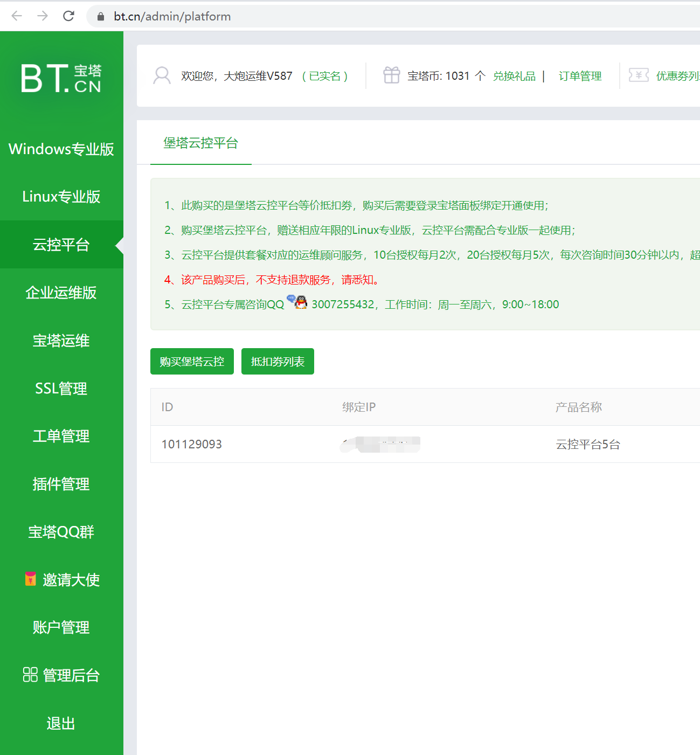Screen dimensions: 700x755
Task: Click the QQ penguin chat icon
Action: click(297, 302)
